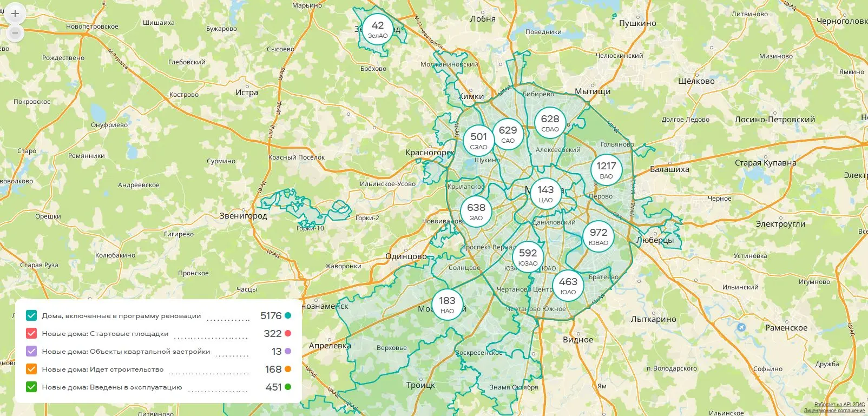868x416 pixels.
Task: Zoom out with the minus button
Action: coord(15,34)
